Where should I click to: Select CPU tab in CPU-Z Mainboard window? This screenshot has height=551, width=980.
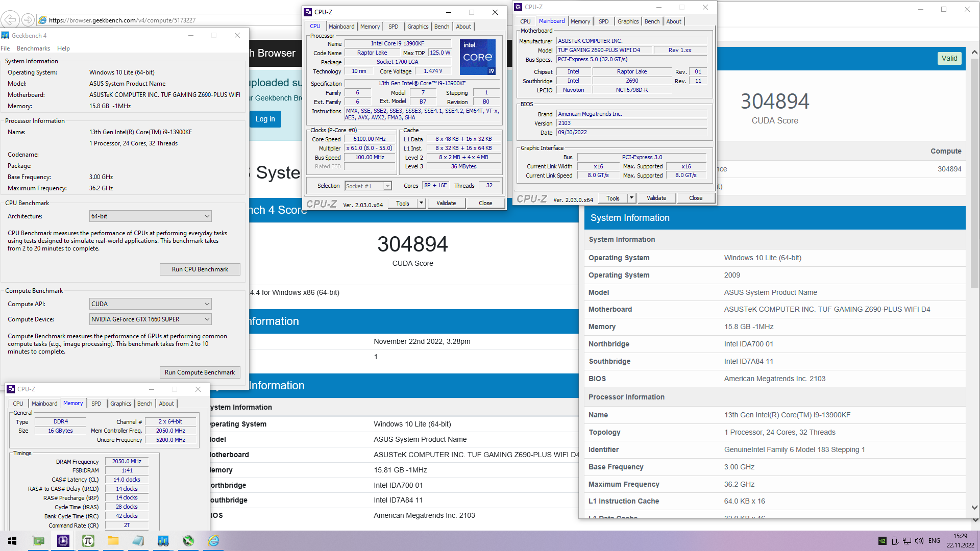coord(525,21)
